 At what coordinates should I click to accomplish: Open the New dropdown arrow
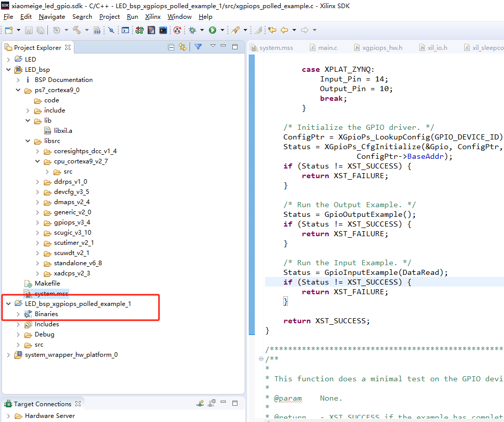(18, 30)
